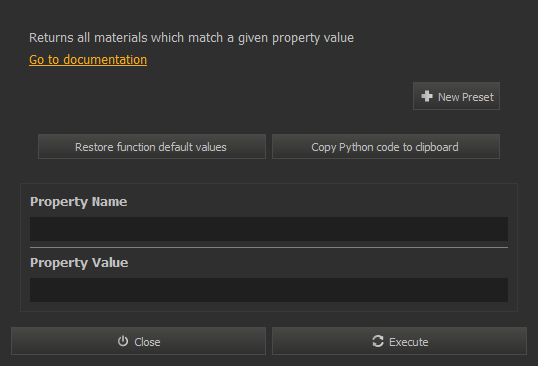
Task: Execute the material property search
Action: [x=399, y=341]
